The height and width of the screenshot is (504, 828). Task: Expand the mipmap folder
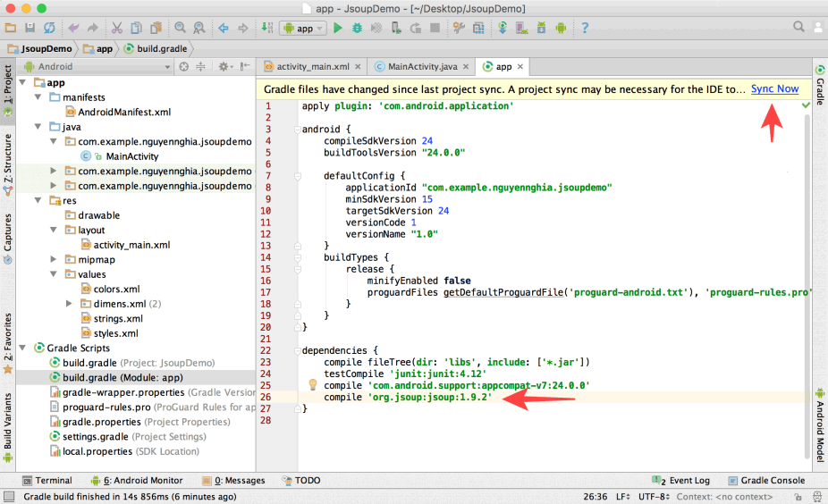pyautogui.click(x=54, y=259)
